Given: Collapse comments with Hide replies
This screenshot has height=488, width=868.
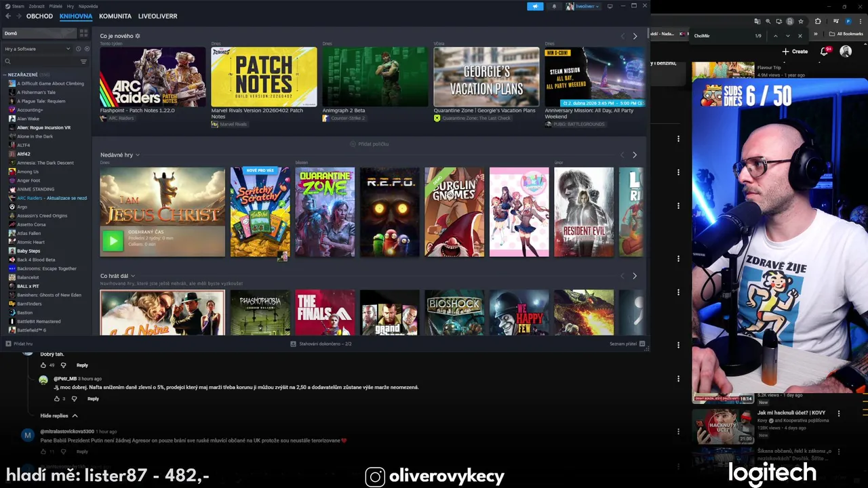Looking at the screenshot, I should click(x=59, y=415).
